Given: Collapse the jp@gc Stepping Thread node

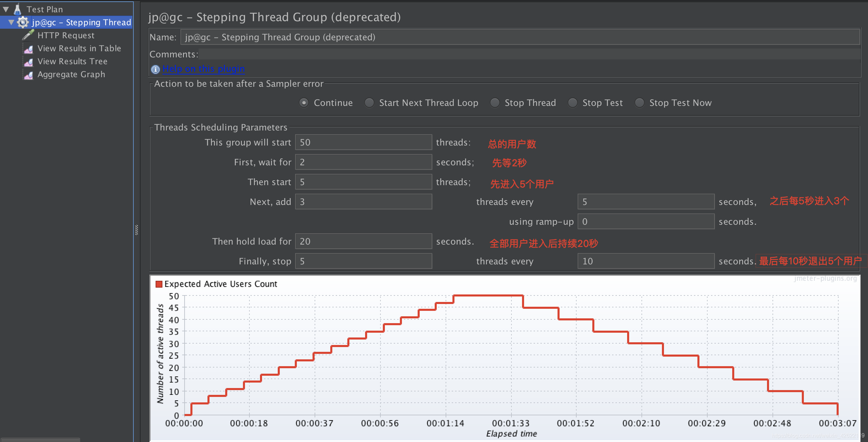Looking at the screenshot, I should click(x=11, y=22).
